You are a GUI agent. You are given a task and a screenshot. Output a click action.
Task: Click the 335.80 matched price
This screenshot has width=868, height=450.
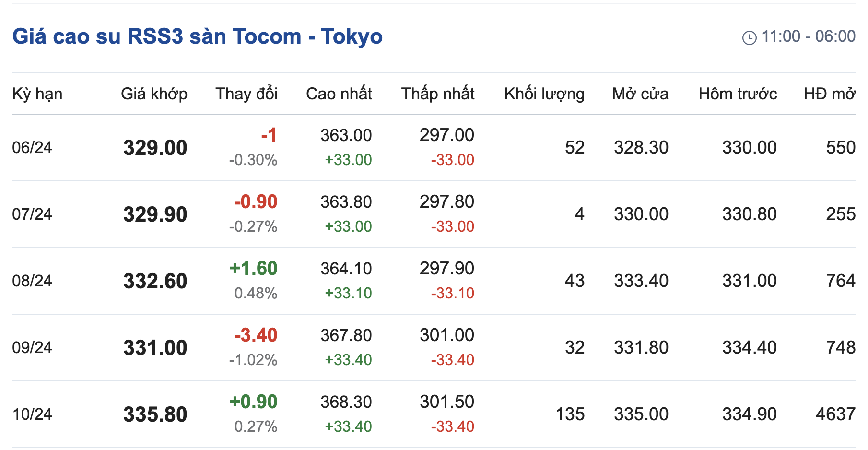[155, 414]
